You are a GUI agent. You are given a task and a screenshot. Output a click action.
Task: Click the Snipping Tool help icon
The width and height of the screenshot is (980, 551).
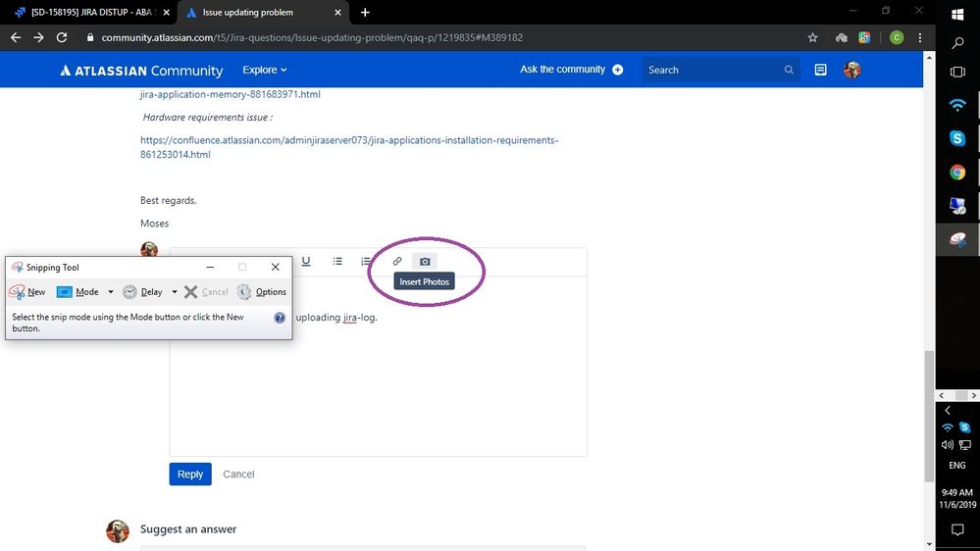coord(280,318)
